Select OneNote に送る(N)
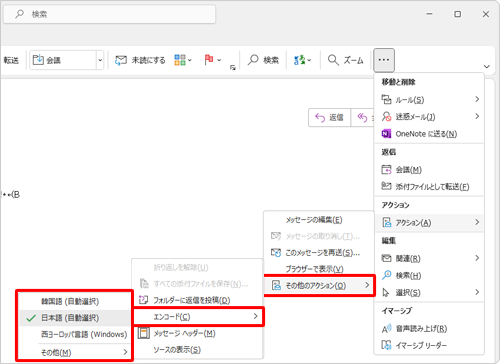This screenshot has width=500, height=364. [x=429, y=134]
